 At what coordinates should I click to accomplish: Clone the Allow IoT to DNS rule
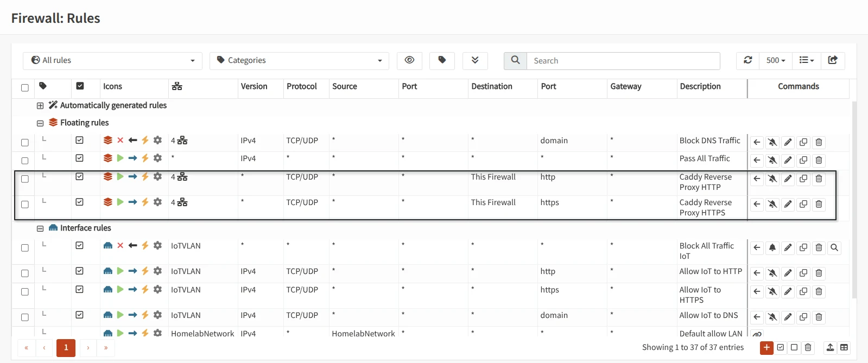pyautogui.click(x=803, y=317)
